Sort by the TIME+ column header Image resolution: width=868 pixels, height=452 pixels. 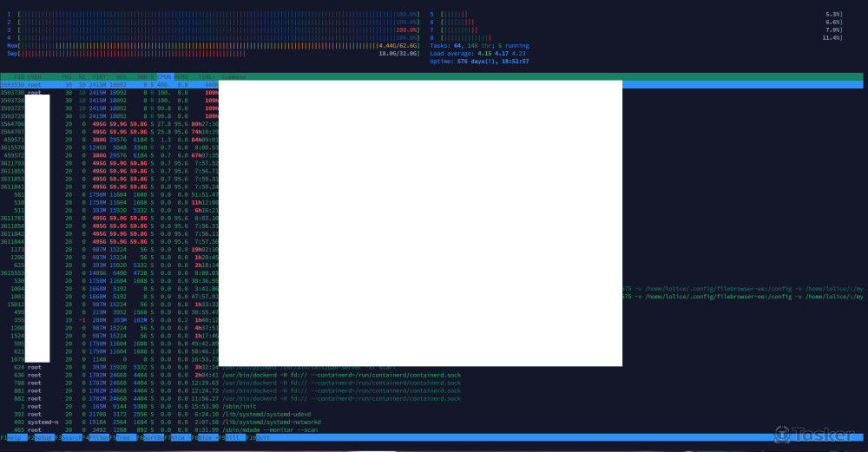pyautogui.click(x=204, y=76)
